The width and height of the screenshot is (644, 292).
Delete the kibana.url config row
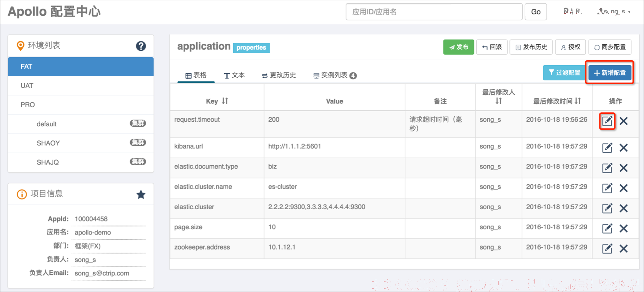click(x=623, y=148)
